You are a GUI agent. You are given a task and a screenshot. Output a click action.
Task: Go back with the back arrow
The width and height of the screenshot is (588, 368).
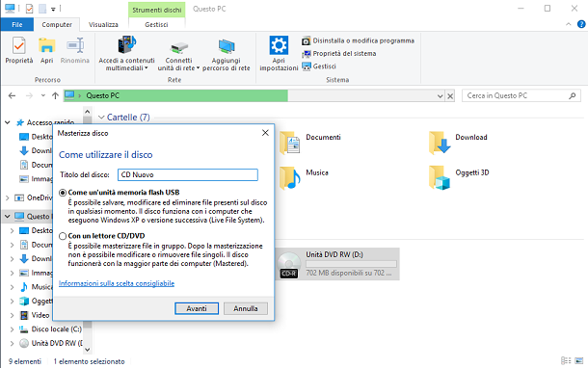[12, 96]
